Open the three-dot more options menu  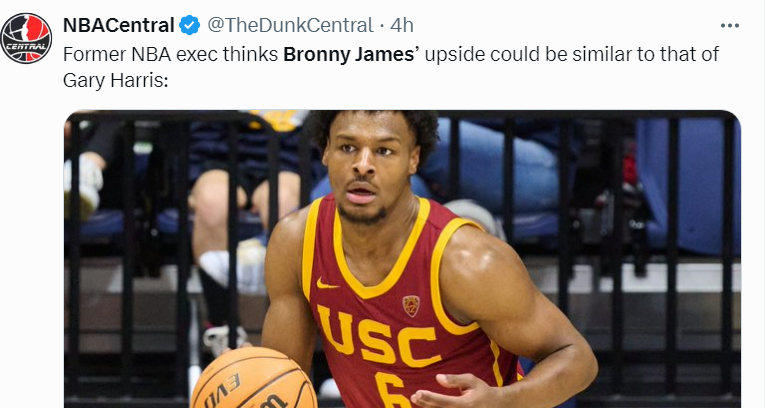tap(730, 24)
